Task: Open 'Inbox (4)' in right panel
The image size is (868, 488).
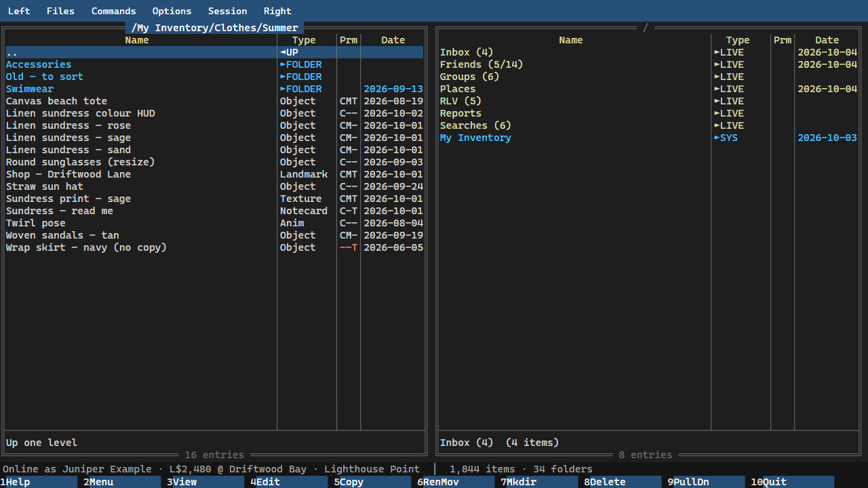Action: click(648, 52)
